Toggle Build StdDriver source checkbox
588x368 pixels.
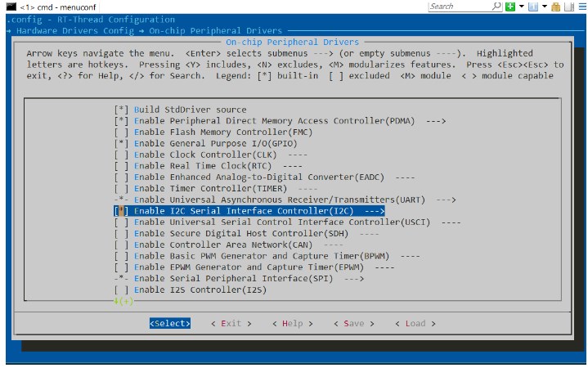tap(121, 110)
